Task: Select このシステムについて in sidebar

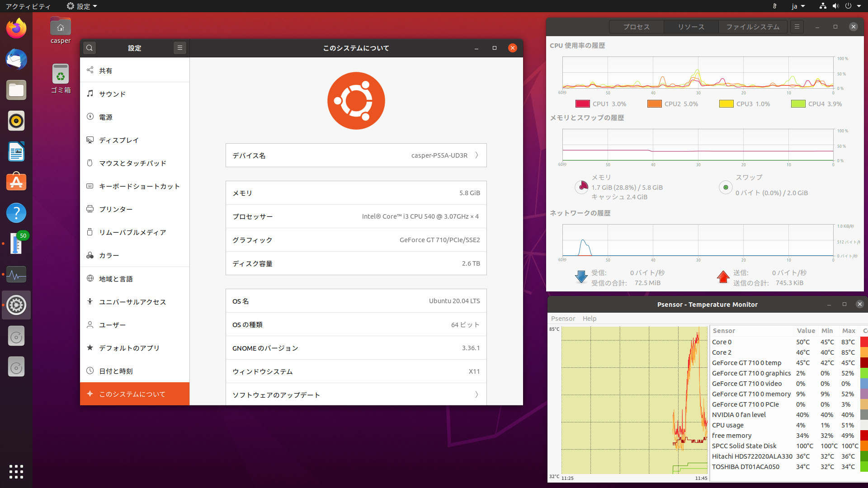Action: 135,394
